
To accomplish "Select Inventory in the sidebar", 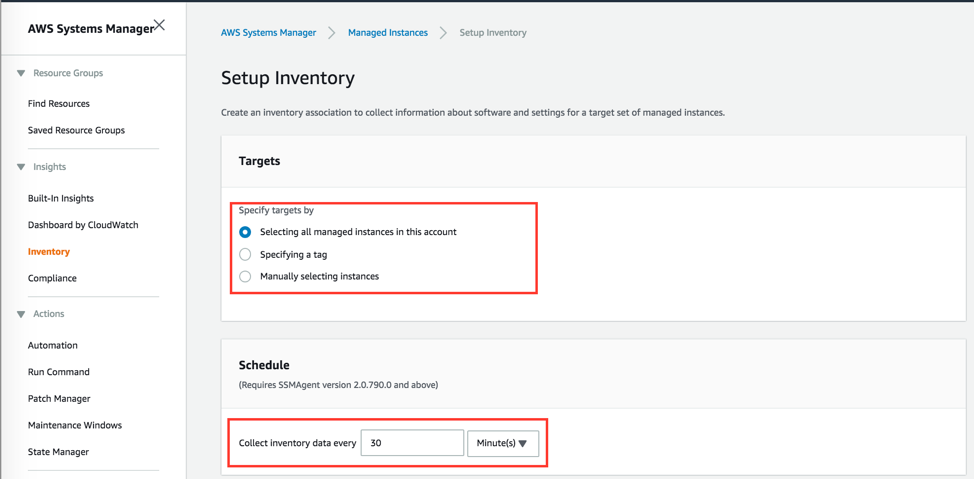I will click(48, 252).
